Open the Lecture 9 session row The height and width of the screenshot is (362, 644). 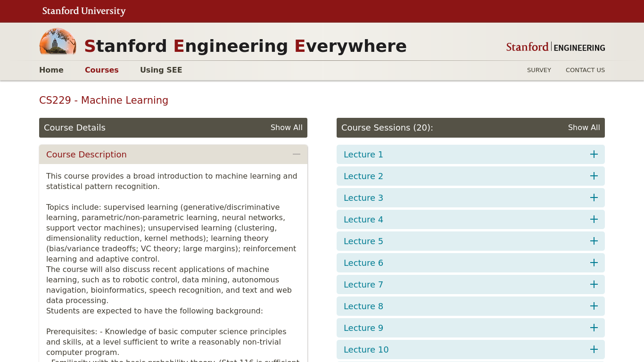pyautogui.click(x=471, y=328)
